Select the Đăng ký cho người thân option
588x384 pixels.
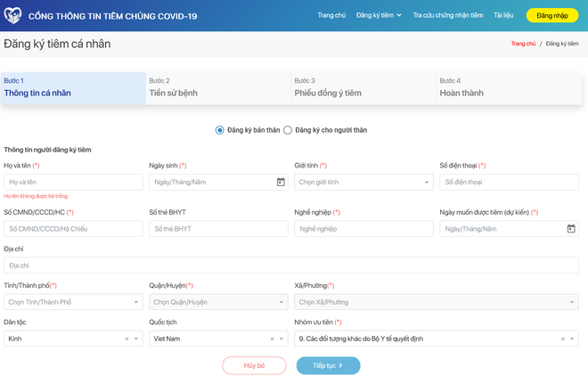click(288, 130)
